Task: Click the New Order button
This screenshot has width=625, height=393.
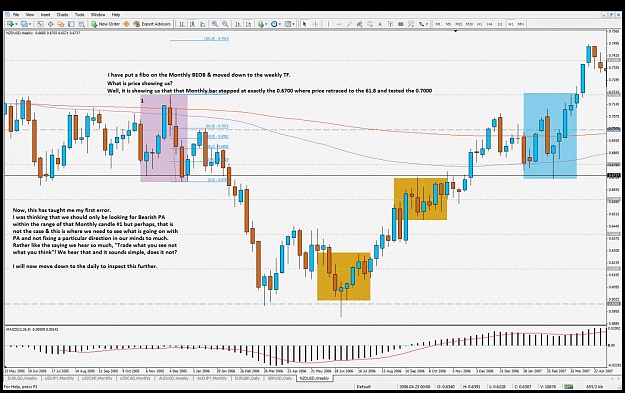Action: click(106, 24)
